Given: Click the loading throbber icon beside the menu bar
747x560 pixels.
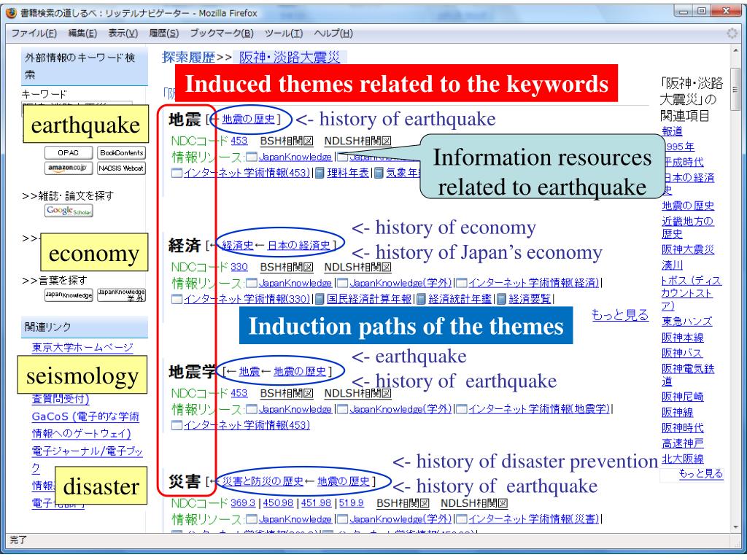Looking at the screenshot, I should coord(732,34).
